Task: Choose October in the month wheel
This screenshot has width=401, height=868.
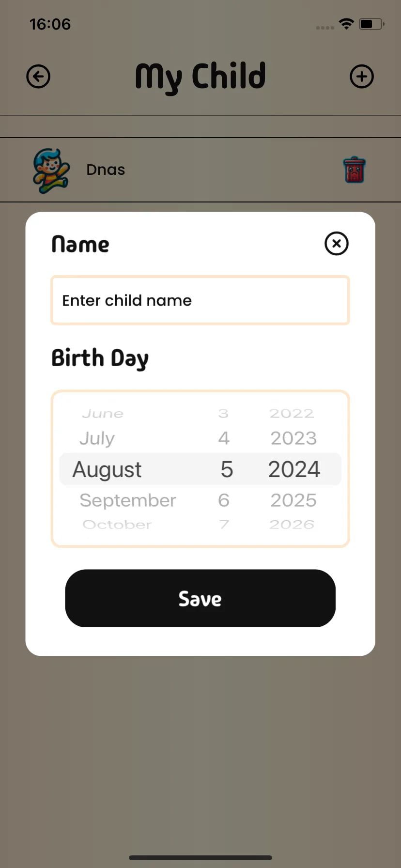Action: 117,525
